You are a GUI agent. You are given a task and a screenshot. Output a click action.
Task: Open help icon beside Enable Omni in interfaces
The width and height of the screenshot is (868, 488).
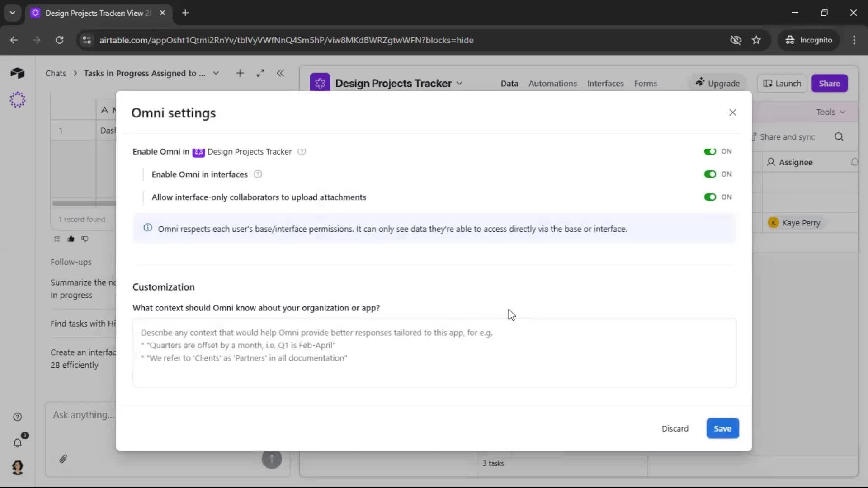coord(258,174)
